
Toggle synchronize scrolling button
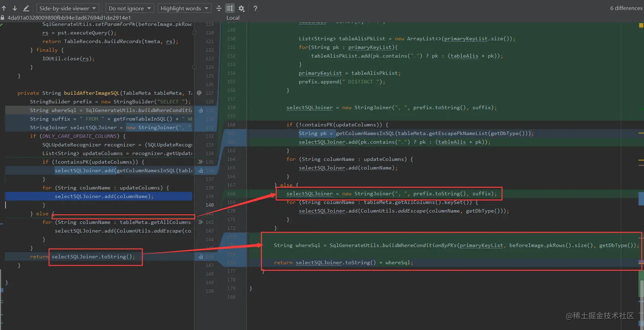[x=230, y=8]
